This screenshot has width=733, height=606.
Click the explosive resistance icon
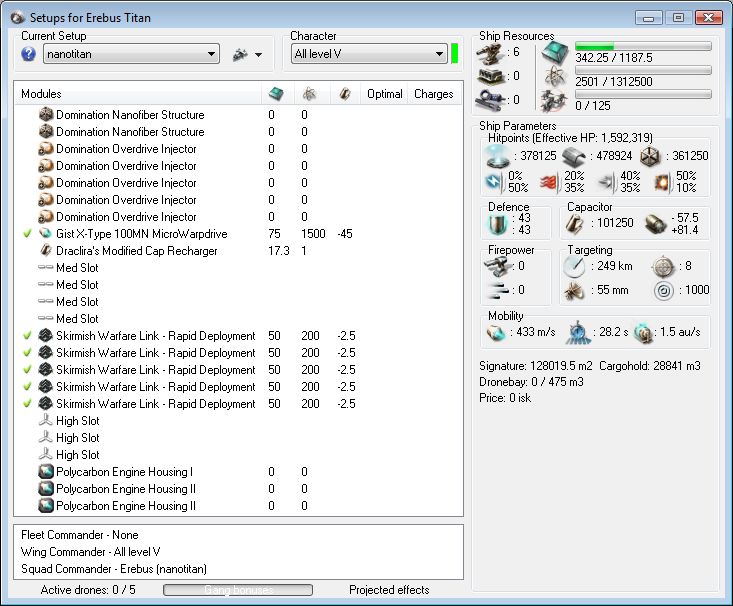(662, 182)
